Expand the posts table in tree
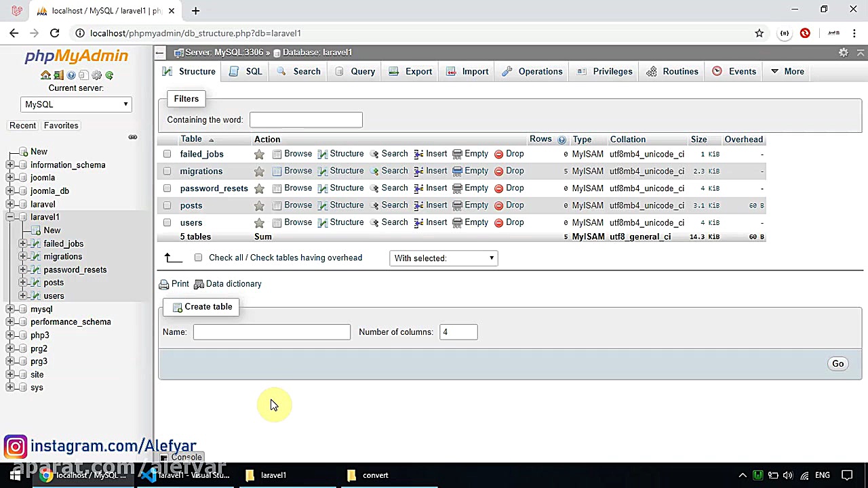This screenshot has width=868, height=488. click(x=23, y=283)
